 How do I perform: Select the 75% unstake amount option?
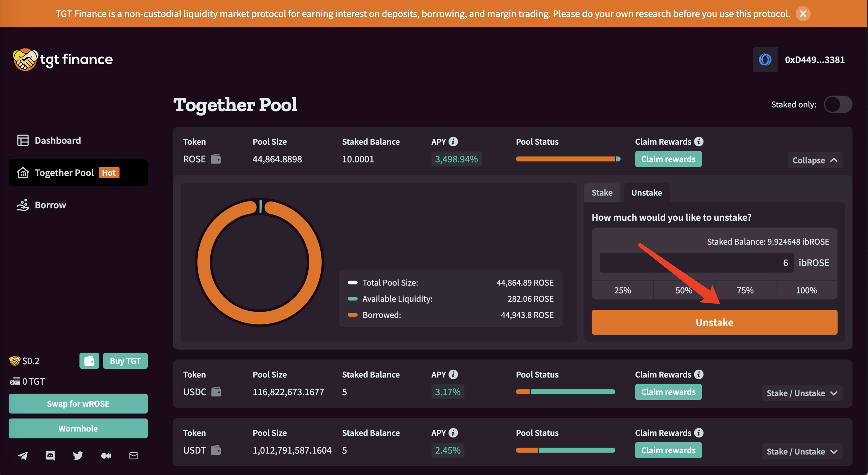pyautogui.click(x=745, y=290)
